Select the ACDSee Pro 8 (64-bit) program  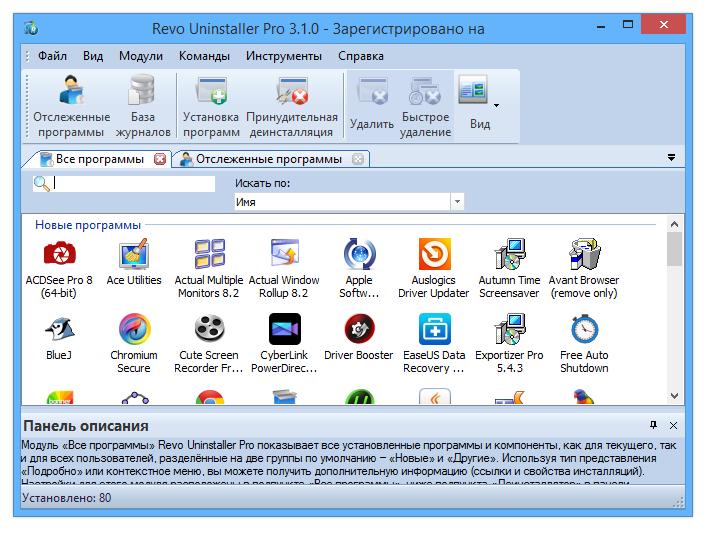tap(59, 268)
